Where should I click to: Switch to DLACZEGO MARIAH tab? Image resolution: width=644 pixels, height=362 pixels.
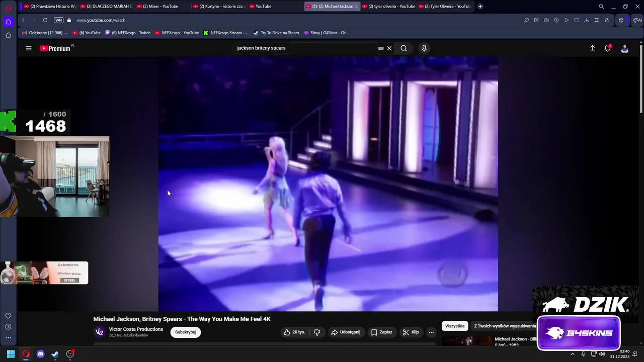tap(107, 7)
